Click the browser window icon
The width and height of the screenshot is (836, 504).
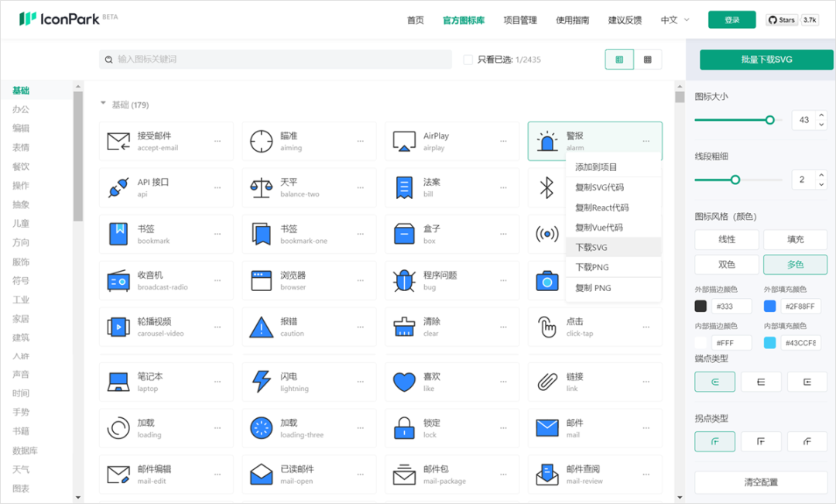262,280
